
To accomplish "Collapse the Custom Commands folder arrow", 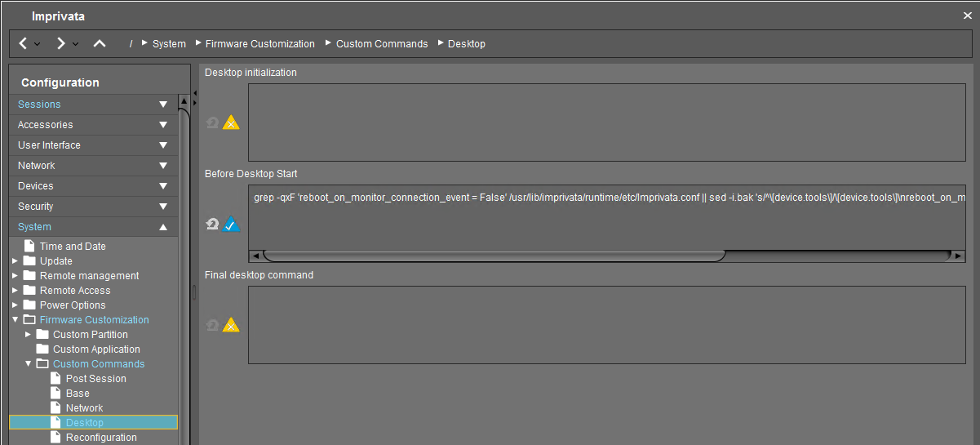I will (x=29, y=364).
